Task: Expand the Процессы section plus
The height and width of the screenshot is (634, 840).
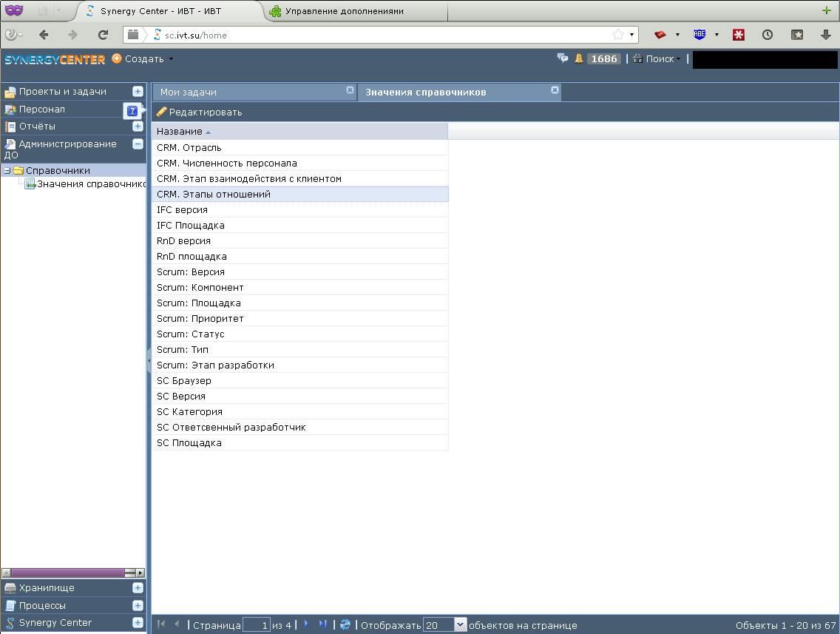Action: point(138,606)
